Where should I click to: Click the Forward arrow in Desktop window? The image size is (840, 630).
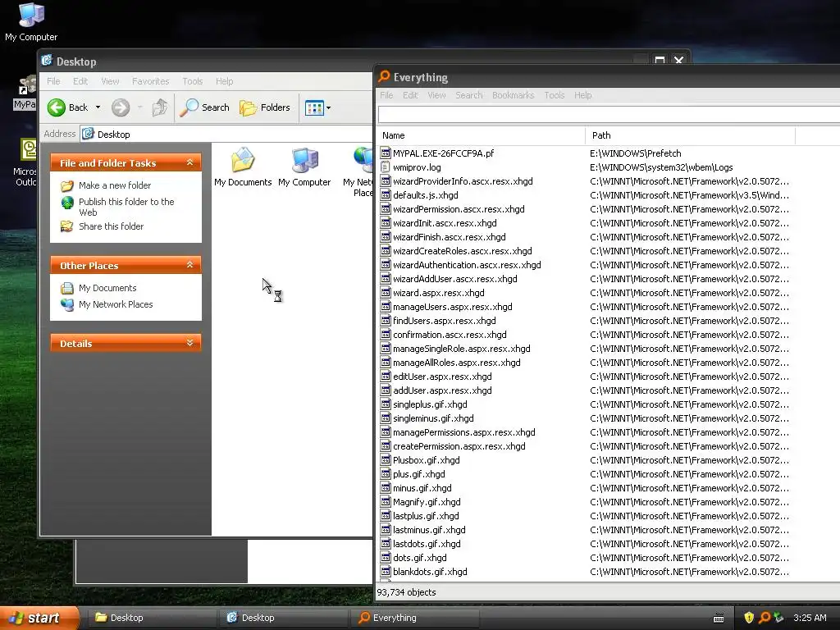[x=121, y=107]
